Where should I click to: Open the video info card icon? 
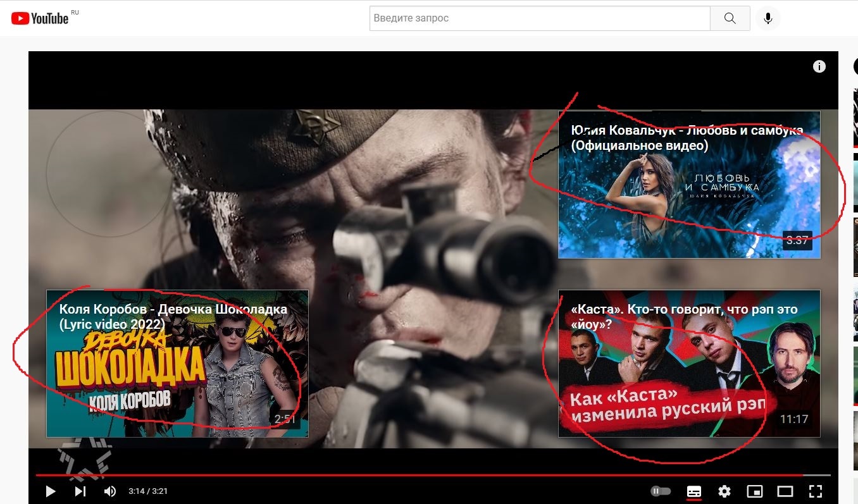(819, 66)
